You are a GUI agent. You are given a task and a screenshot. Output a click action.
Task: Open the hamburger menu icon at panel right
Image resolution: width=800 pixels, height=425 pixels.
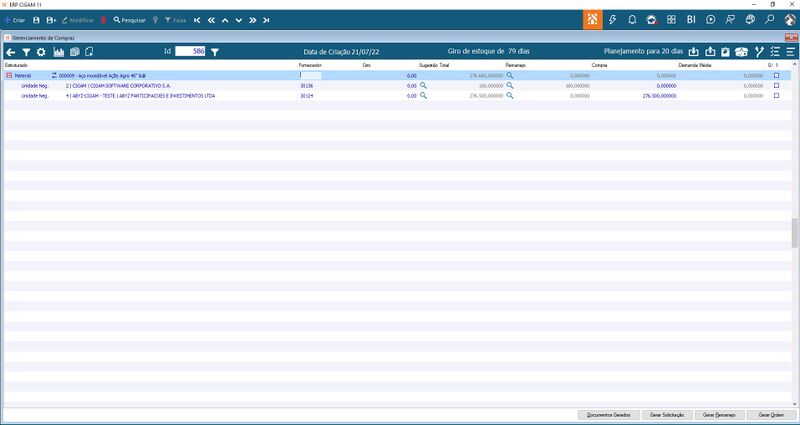point(790,52)
